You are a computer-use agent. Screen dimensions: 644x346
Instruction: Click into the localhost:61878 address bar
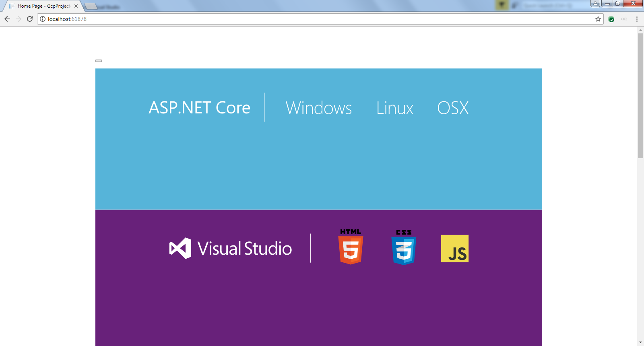pos(320,19)
